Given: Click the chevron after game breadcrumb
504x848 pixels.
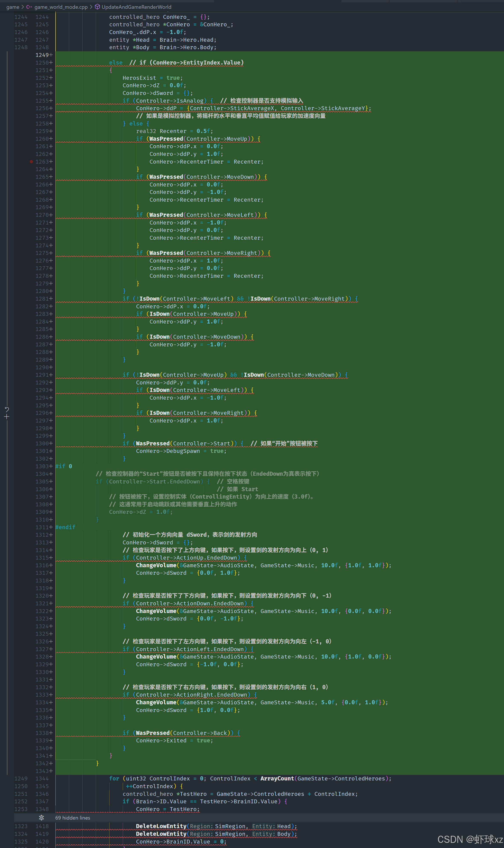Looking at the screenshot, I should (x=23, y=7).
